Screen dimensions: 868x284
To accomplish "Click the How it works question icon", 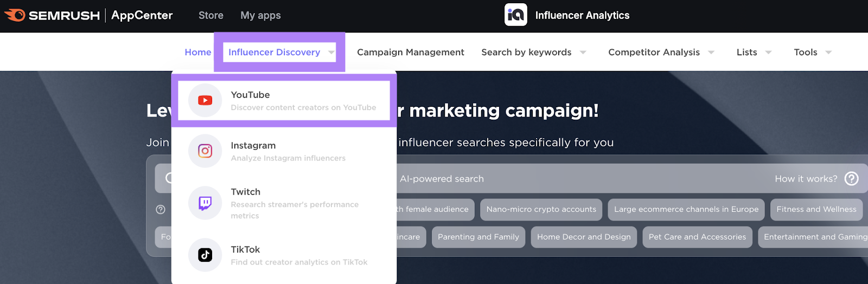I will [x=852, y=179].
